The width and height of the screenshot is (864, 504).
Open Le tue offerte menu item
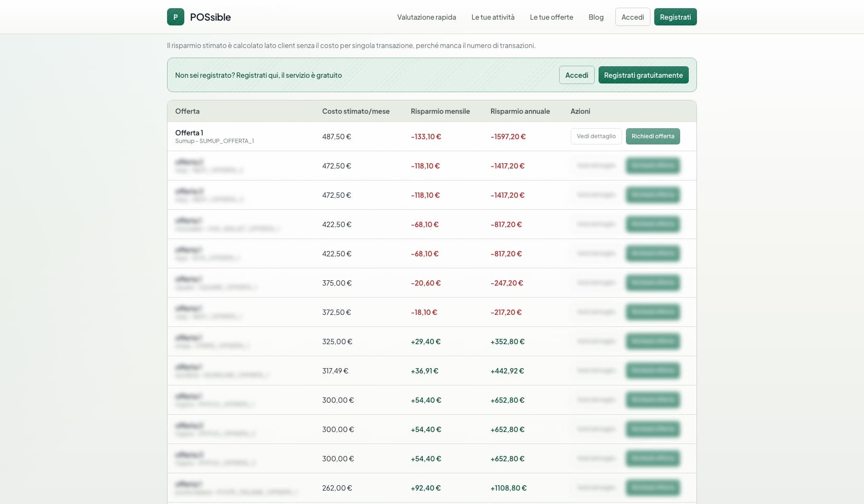[x=552, y=17]
